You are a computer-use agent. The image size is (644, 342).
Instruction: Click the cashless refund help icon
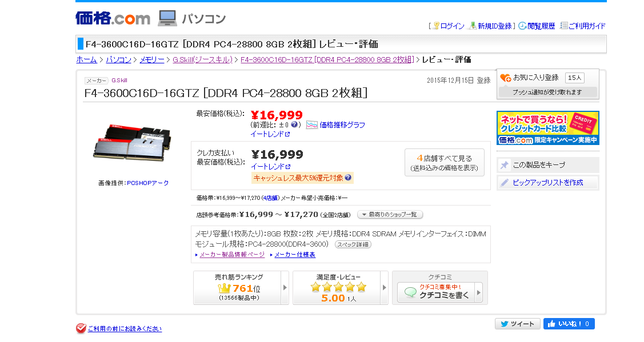348,178
